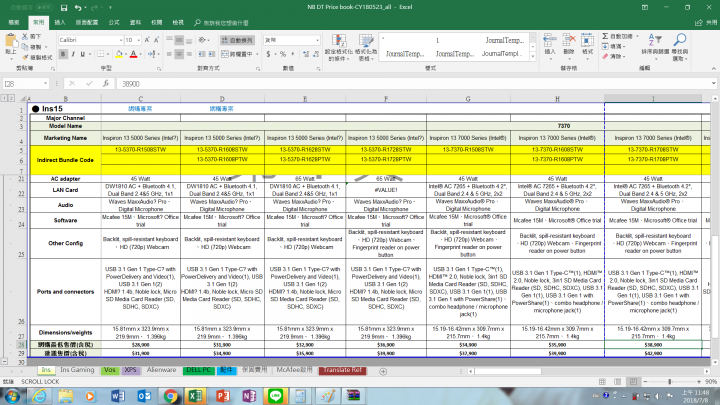Viewport: 720px width, 405px height.
Task: Click the Copy icon in clipboard group
Action: coord(25,47)
